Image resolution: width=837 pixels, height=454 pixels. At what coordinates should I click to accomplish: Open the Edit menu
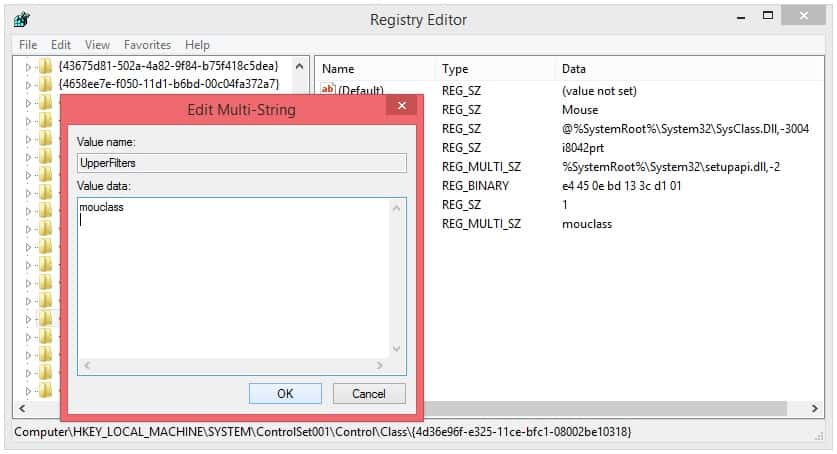[x=61, y=45]
